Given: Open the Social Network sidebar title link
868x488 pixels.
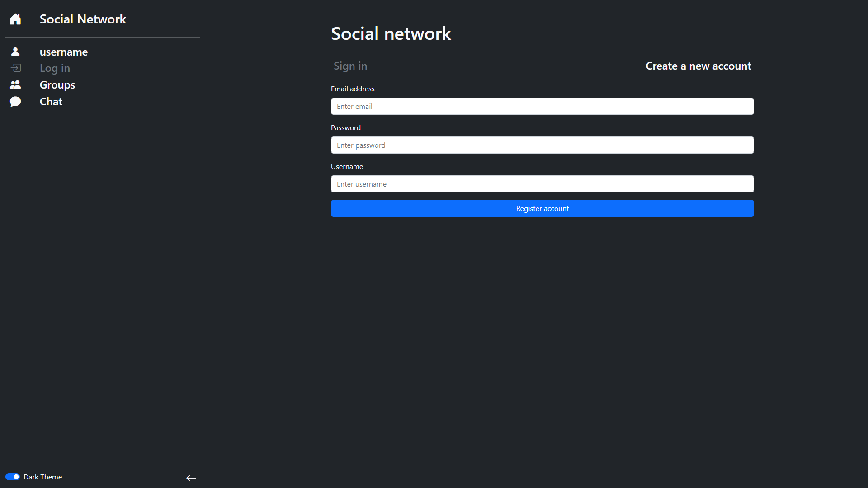Looking at the screenshot, I should pos(83,19).
